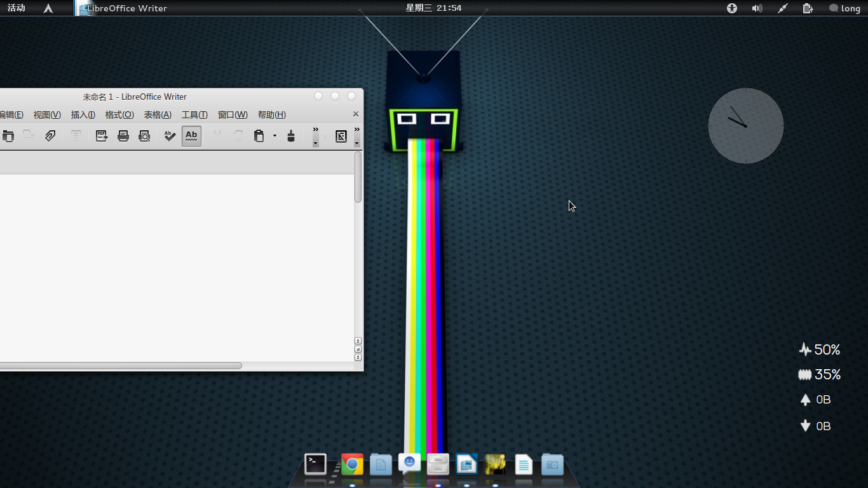Image resolution: width=868 pixels, height=488 pixels.
Task: Print the document with printer icon
Action: pyautogui.click(x=123, y=136)
